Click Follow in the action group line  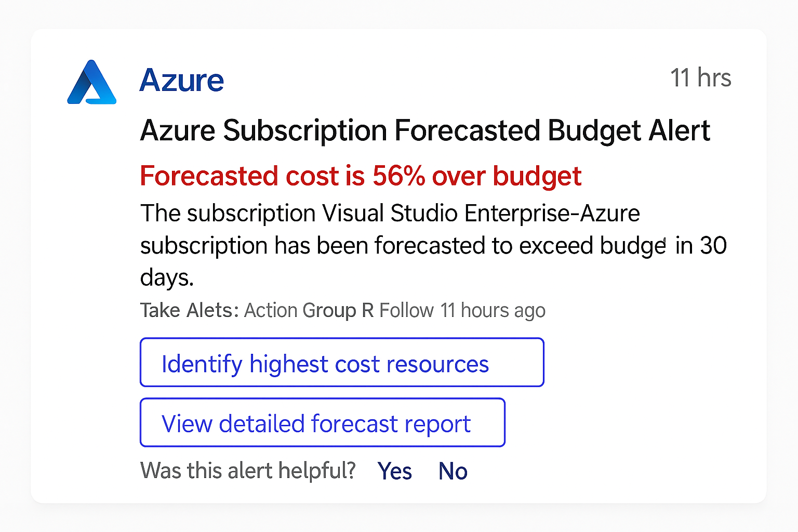(406, 310)
